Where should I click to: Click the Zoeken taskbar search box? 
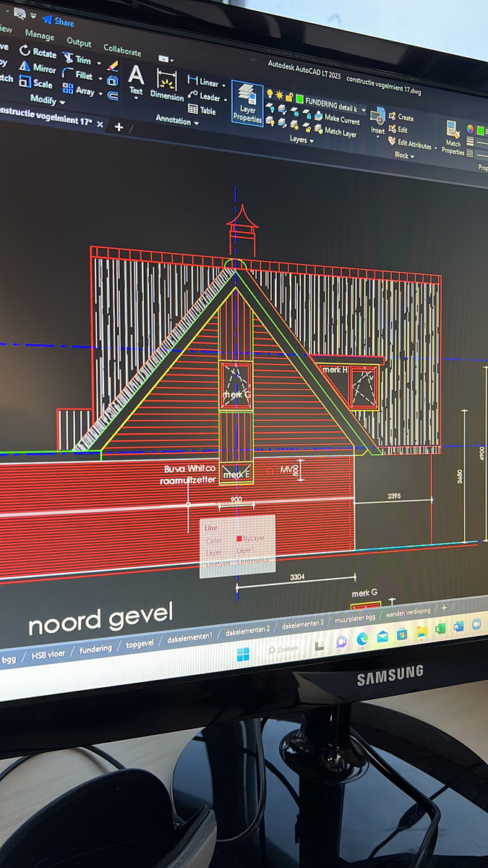(x=283, y=649)
